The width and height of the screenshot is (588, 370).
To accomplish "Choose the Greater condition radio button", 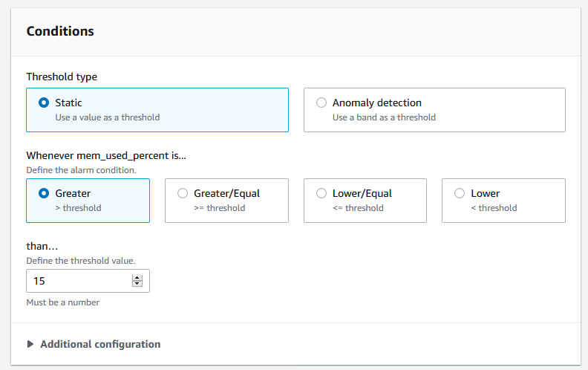I will tap(44, 193).
